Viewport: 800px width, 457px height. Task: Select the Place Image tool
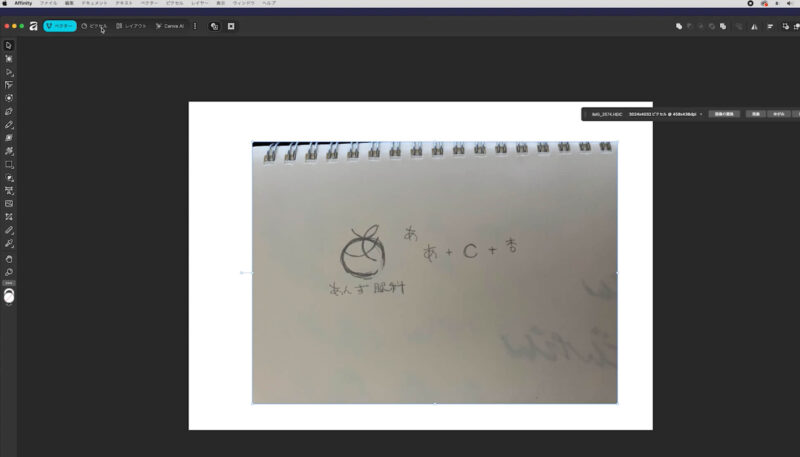coord(9,204)
